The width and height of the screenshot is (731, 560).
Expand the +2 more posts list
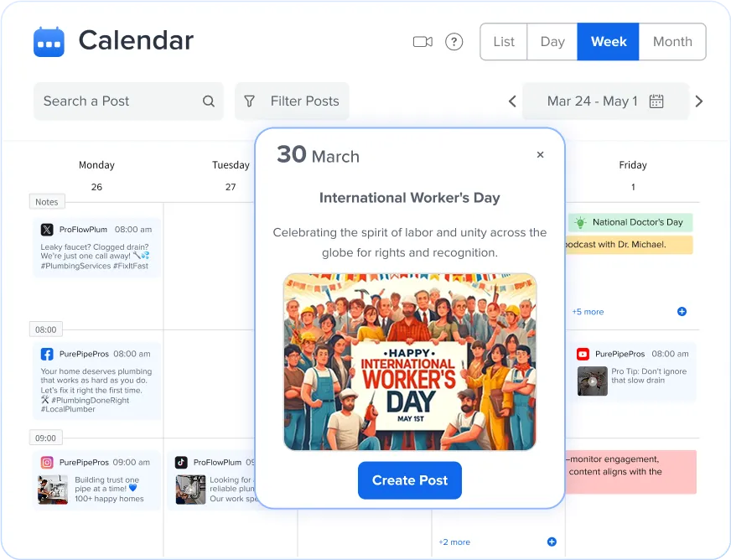(x=453, y=542)
